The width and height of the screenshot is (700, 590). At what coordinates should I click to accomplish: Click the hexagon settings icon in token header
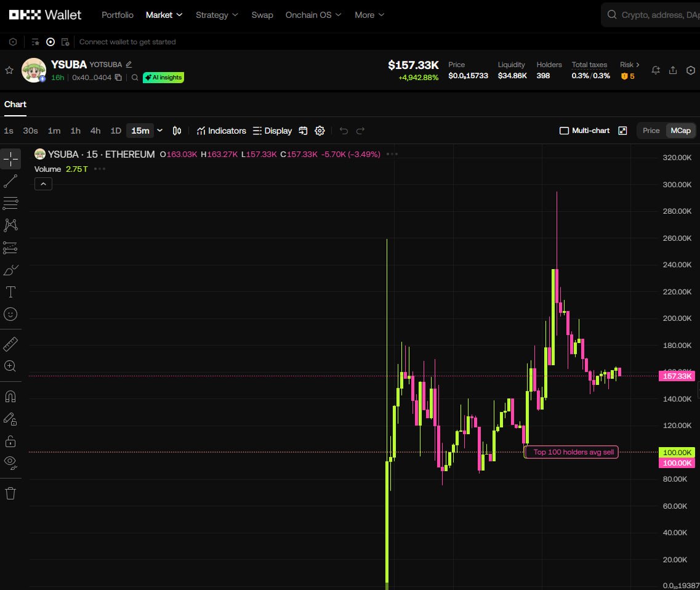tap(691, 70)
